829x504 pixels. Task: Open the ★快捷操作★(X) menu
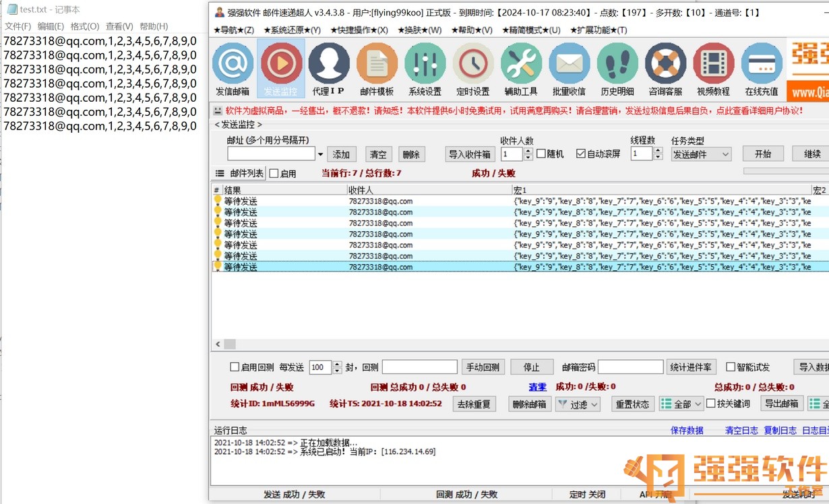click(x=359, y=30)
